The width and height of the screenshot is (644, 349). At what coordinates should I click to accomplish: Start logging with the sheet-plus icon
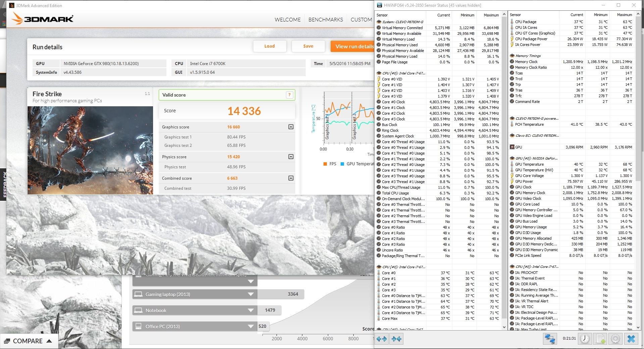601,339
